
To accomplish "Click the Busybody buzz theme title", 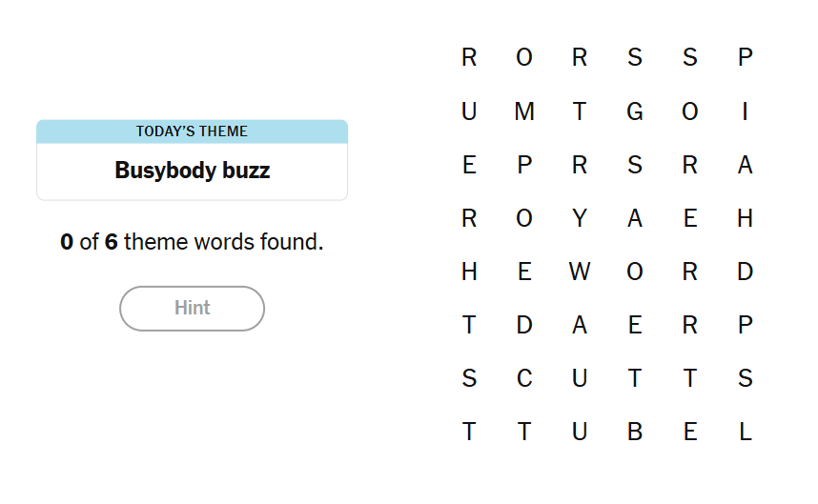I will [x=192, y=171].
